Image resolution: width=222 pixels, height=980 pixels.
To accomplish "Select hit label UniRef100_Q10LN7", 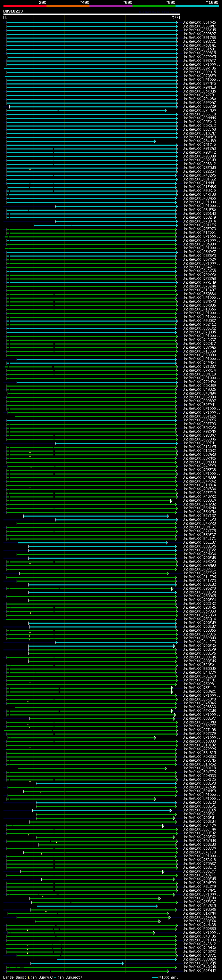I will [x=199, y=133].
